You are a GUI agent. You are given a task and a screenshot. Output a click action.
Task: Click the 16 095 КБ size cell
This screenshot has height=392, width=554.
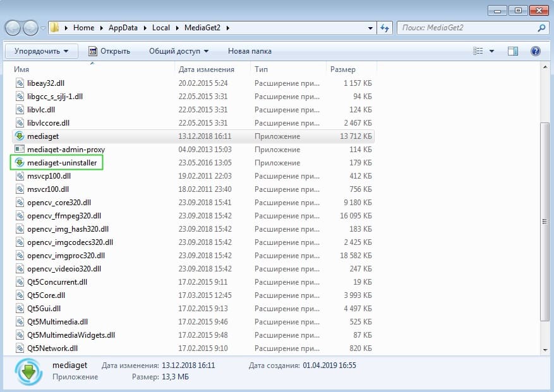point(356,216)
